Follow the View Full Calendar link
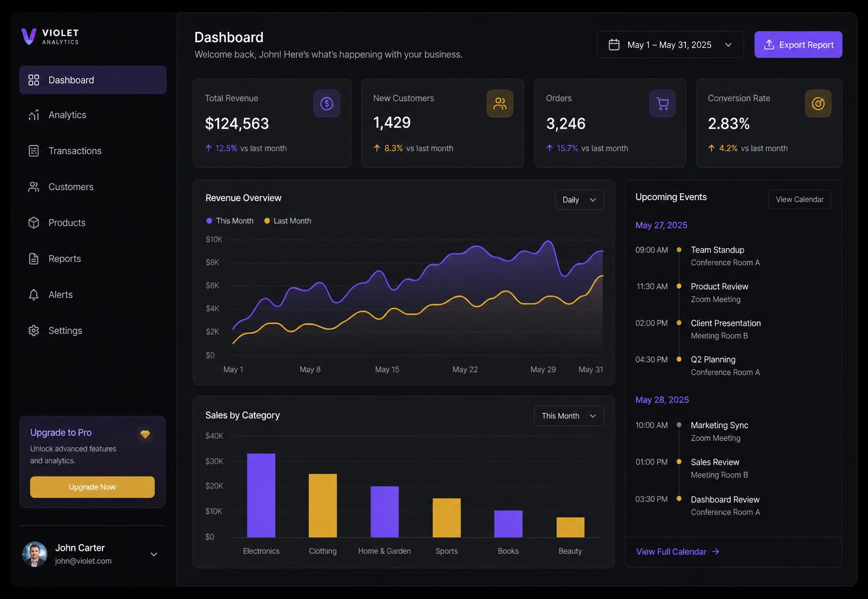The height and width of the screenshot is (599, 868). coord(678,551)
